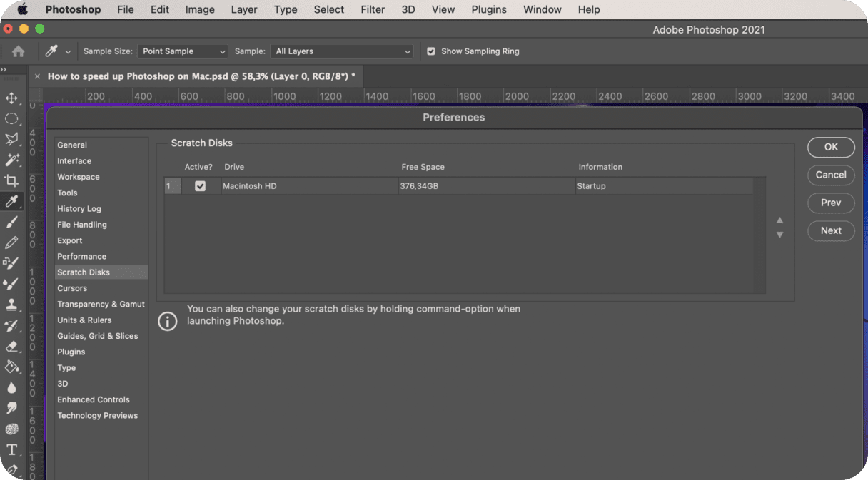Screen dimensions: 868x480
Task: Open the Layer menu
Action: 244,9
